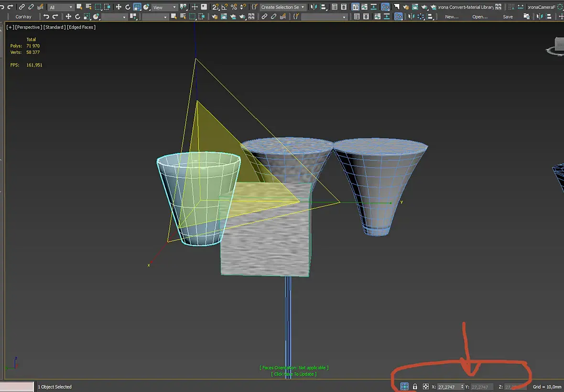Image resolution: width=564 pixels, height=392 pixels.
Task: Select the Move tool in top toolbar
Action: pyautogui.click(x=119, y=7)
